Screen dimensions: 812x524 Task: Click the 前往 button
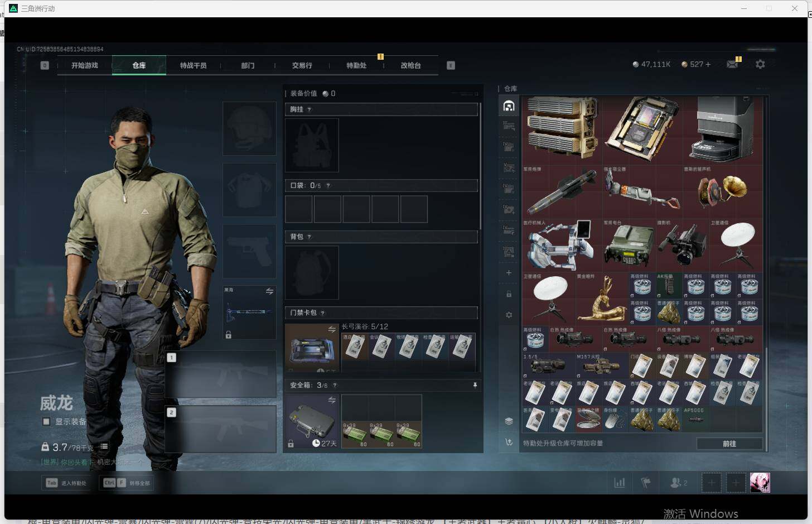click(x=729, y=444)
